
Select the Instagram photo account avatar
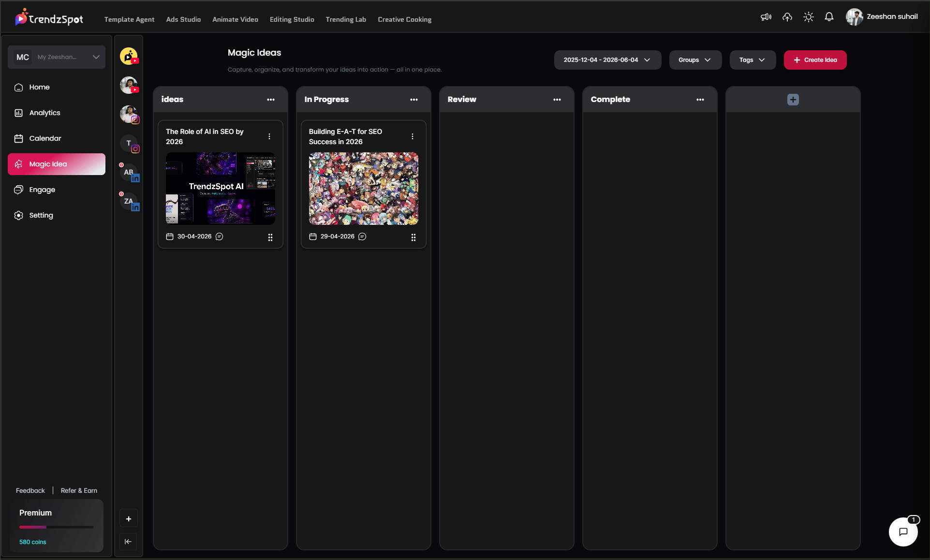coord(129,114)
